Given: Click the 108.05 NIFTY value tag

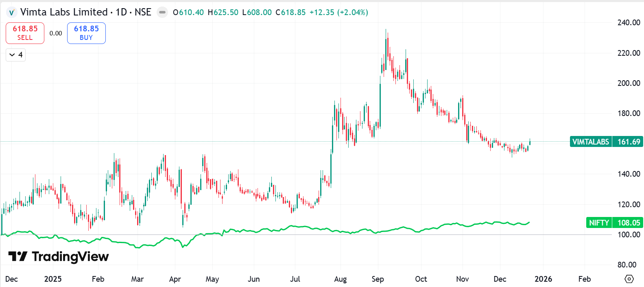Looking at the screenshot, I should [x=628, y=223].
